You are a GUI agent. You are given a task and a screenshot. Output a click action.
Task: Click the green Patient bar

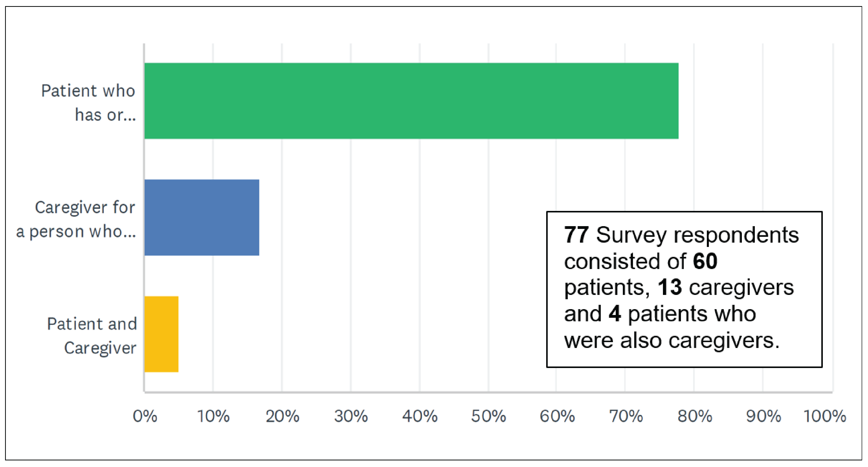(x=411, y=101)
